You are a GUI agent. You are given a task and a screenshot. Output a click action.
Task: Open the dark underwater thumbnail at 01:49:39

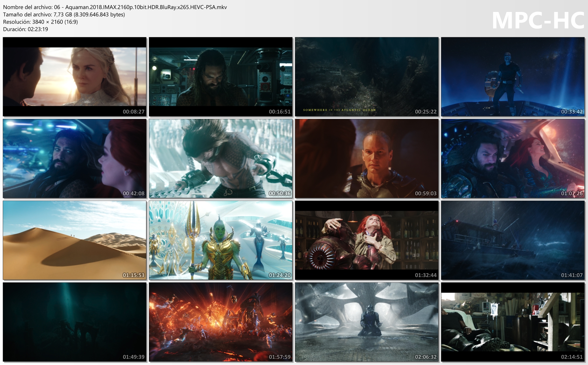click(75, 322)
